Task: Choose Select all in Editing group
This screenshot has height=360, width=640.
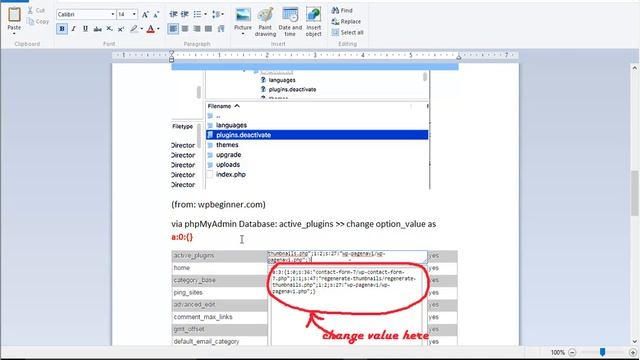Action: click(347, 32)
